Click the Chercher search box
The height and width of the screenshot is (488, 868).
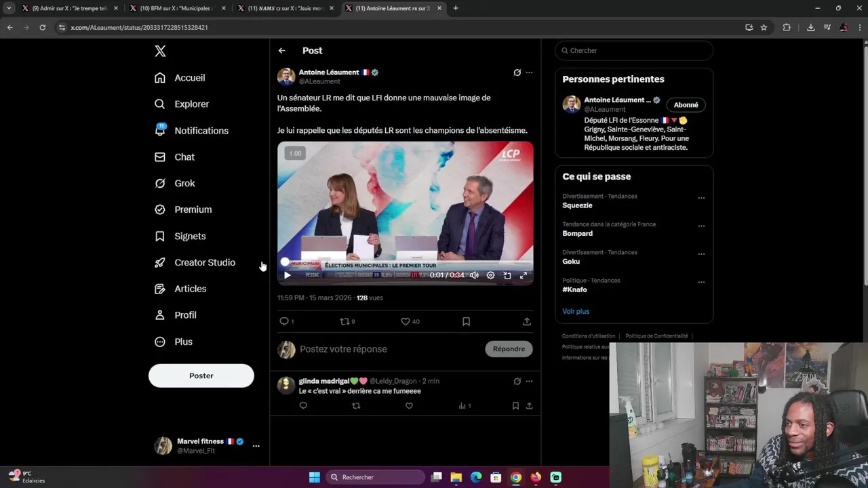pos(634,51)
